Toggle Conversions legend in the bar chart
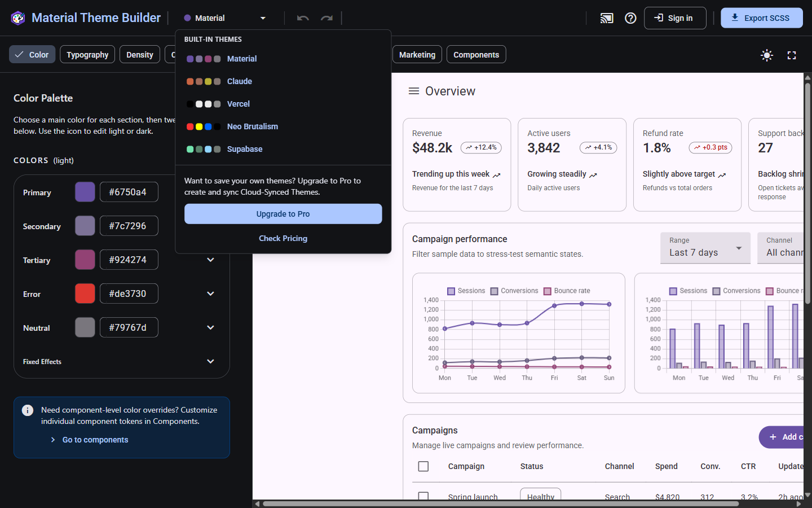 tap(736, 291)
